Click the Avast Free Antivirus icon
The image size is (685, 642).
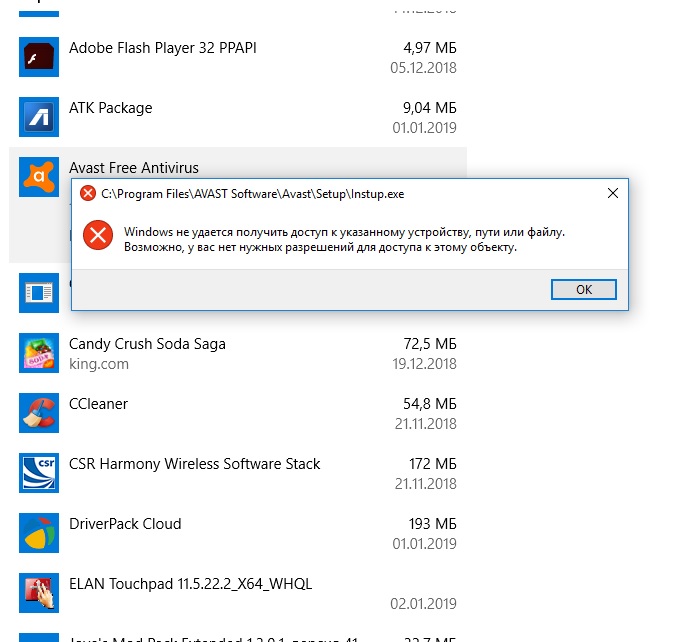click(x=39, y=177)
